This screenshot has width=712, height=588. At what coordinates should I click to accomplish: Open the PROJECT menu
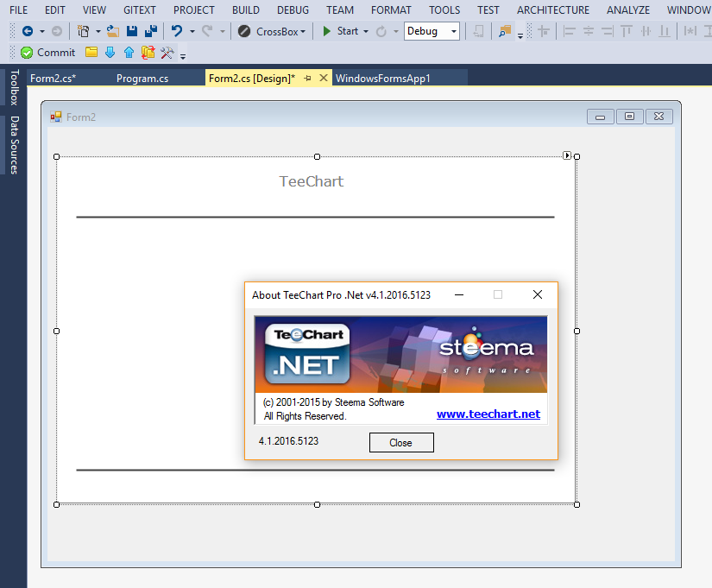[x=194, y=10]
